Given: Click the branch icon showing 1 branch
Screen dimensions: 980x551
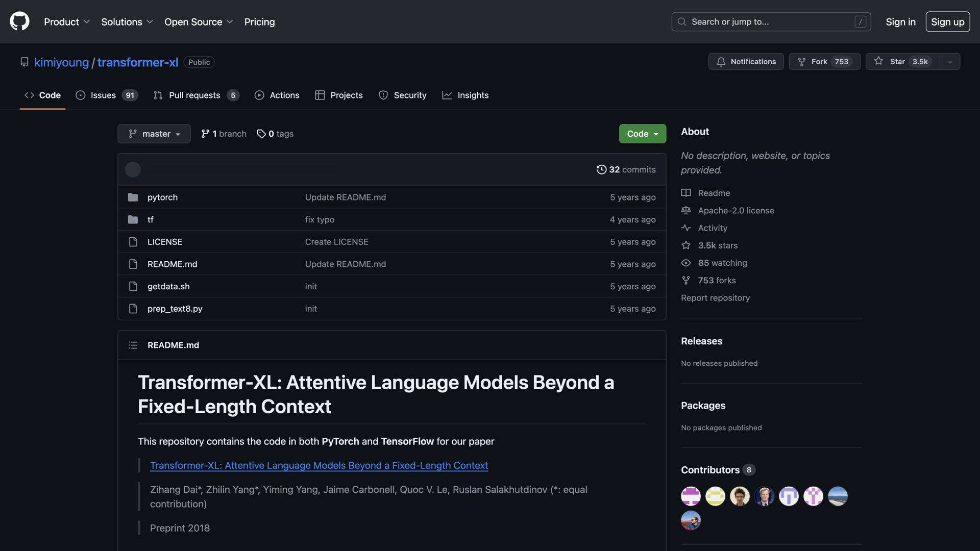Looking at the screenshot, I should 205,134.
